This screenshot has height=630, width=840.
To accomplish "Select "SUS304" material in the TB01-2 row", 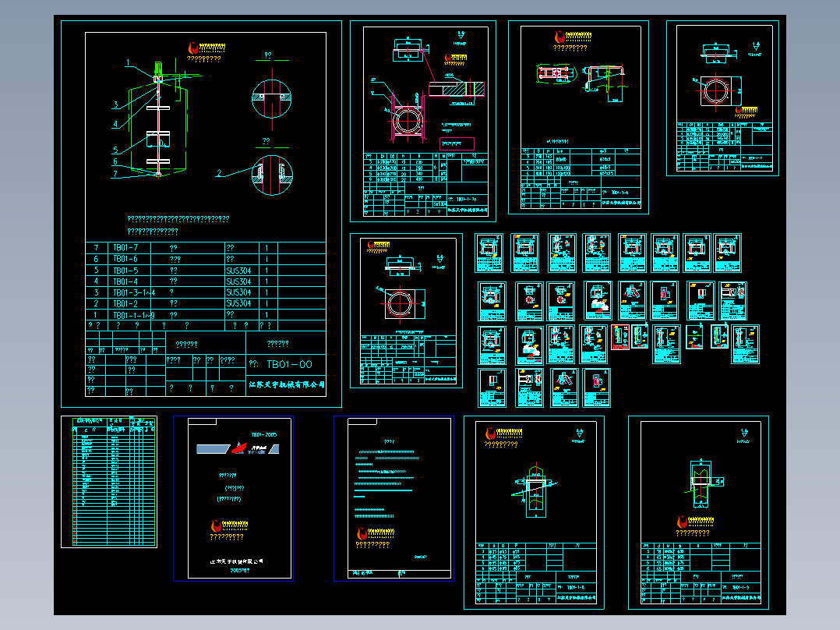I will (x=238, y=303).
